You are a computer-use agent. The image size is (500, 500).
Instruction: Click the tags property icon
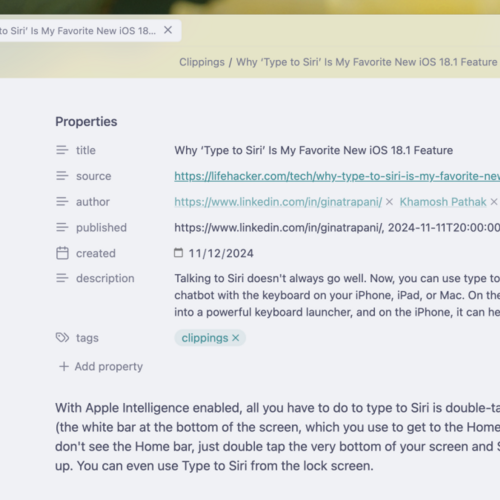pyautogui.click(x=62, y=338)
